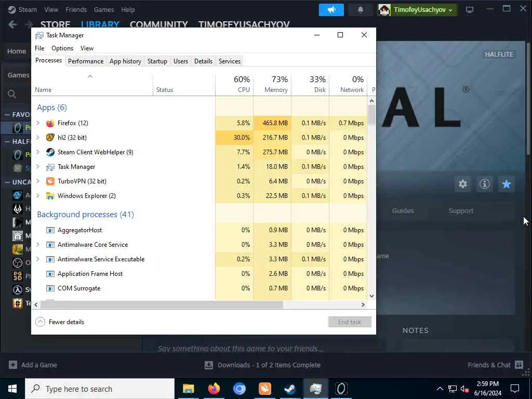The image size is (532, 399).
Task: Open Task Manager View menu
Action: click(x=87, y=48)
